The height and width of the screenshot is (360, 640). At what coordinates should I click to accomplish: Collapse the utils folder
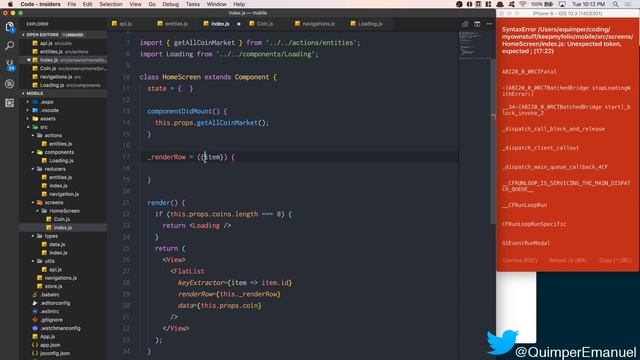33,261
